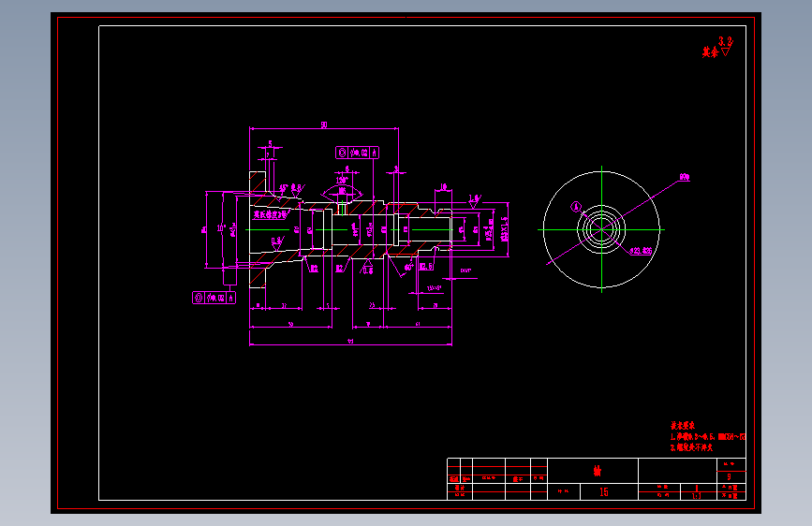Screen dimensions: 812x526
Task: Click the datum "A" circle marker on the end view
Action: [576, 207]
